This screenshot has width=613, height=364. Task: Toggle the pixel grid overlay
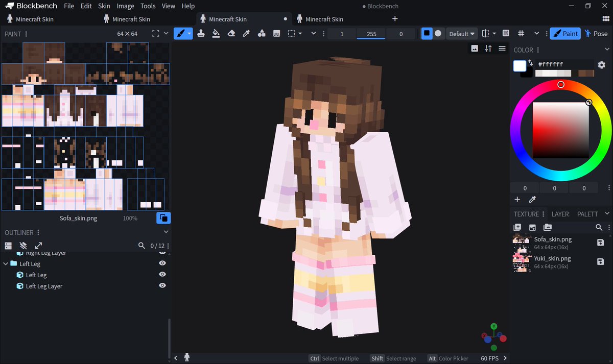click(521, 34)
